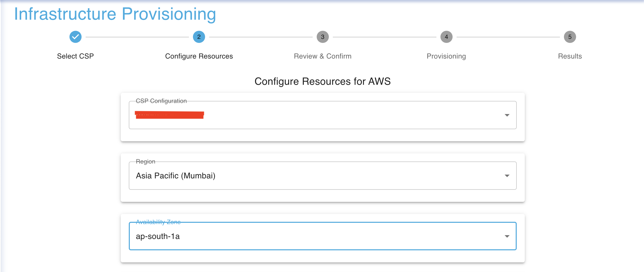
Task: Open the Region dropdown arrow
Action: 507,176
